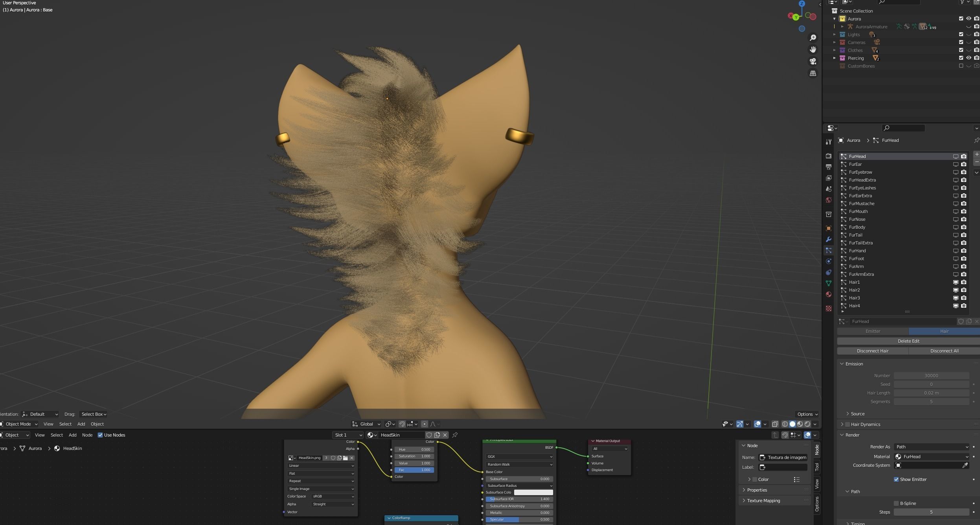
Task: Open the View Layer properties tab icon
Action: coord(828,178)
